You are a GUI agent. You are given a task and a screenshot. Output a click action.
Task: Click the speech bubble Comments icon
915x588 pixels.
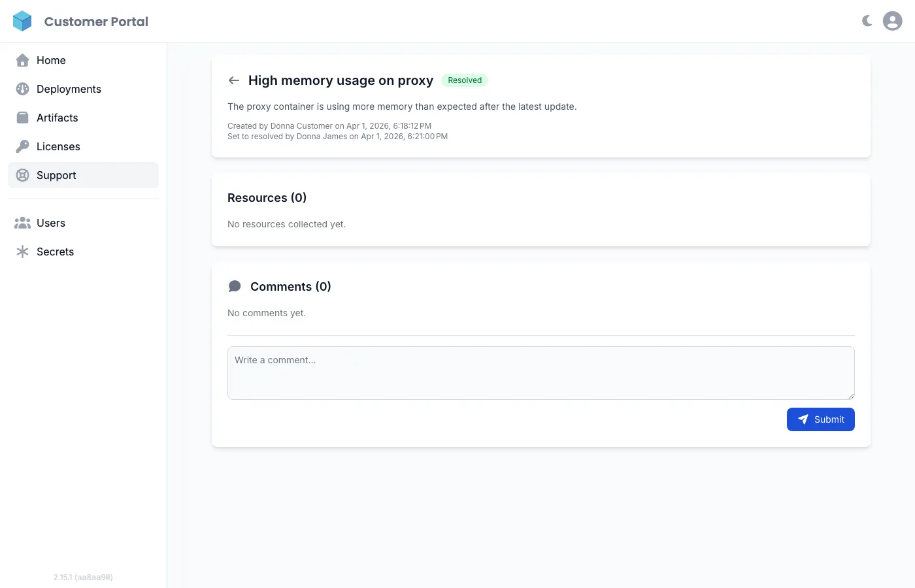235,286
